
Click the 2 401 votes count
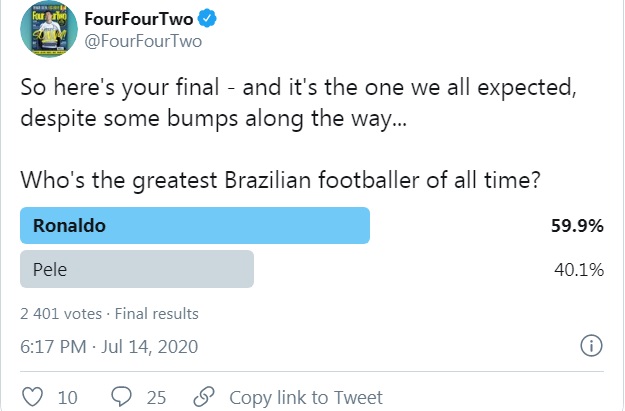(x=60, y=313)
